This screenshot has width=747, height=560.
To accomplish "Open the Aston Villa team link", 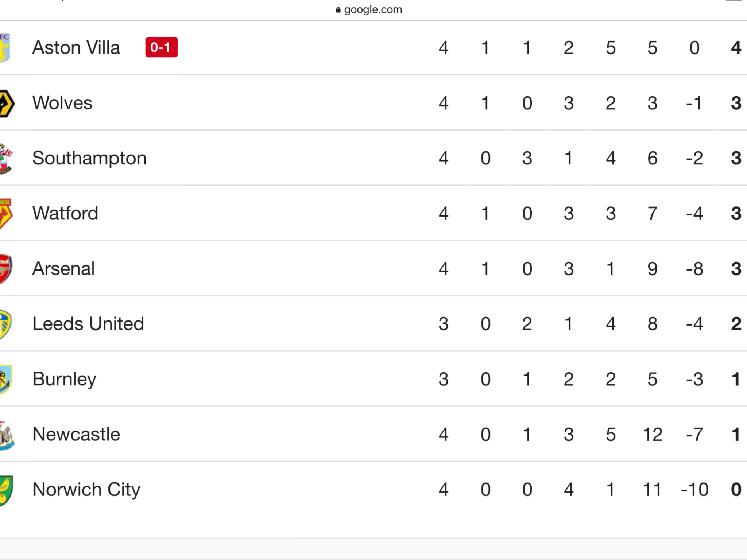I will pos(76,48).
